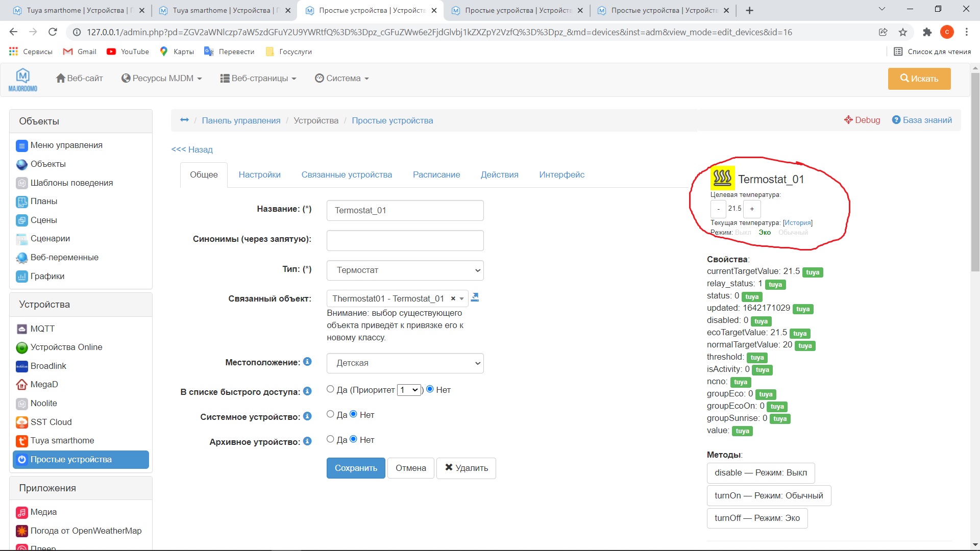Click the info icon beside Местоположение
Screen dimensions: 980x551
pos(307,362)
